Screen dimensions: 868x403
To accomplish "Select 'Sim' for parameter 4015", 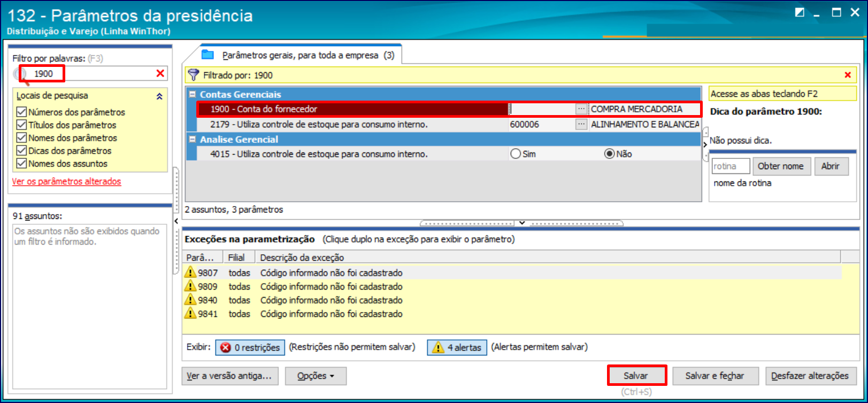I will coord(516,154).
